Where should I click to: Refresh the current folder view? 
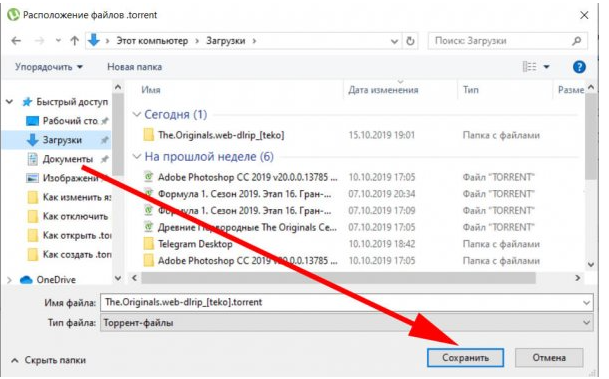[410, 41]
